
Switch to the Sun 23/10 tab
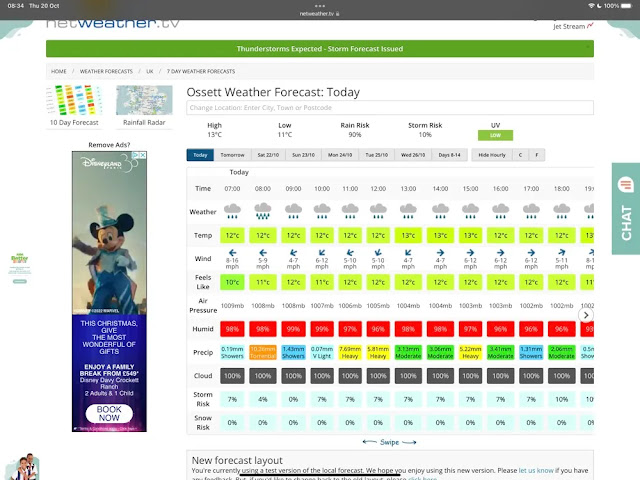click(303, 155)
